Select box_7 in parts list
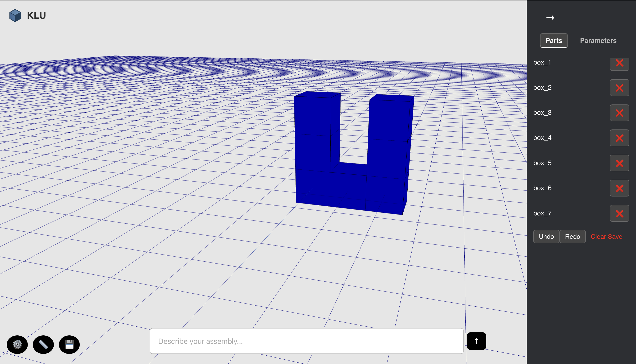 coord(542,213)
